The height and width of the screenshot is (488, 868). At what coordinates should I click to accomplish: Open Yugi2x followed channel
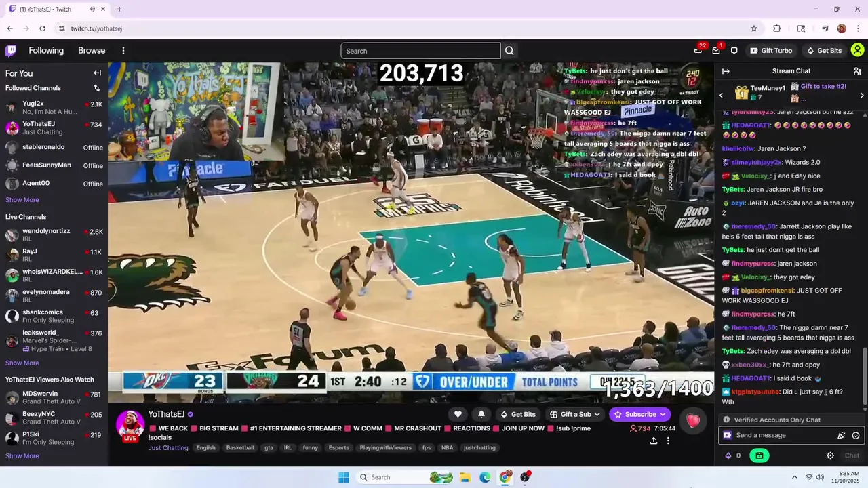pos(54,108)
